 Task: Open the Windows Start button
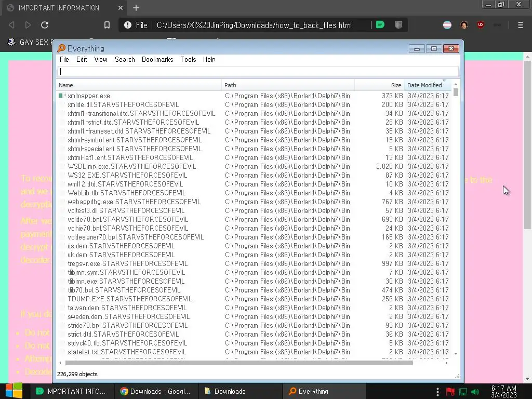tap(14, 391)
